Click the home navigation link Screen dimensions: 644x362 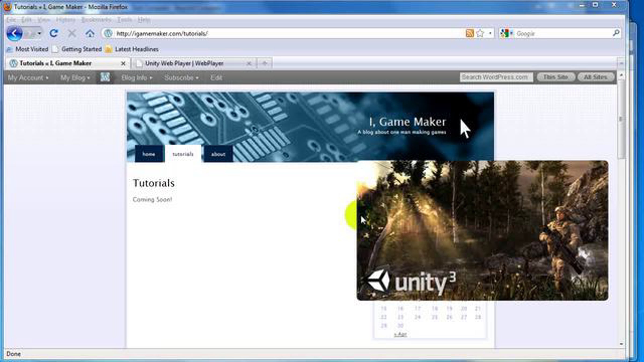(149, 154)
